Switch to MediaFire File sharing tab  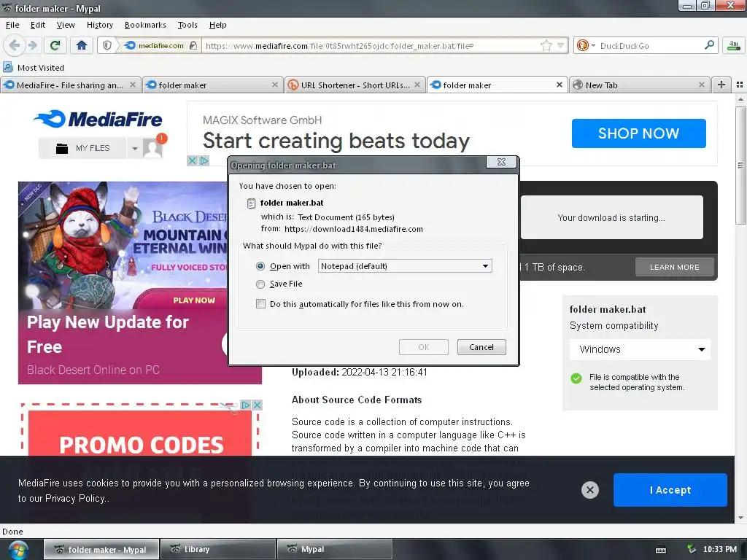[71, 85]
